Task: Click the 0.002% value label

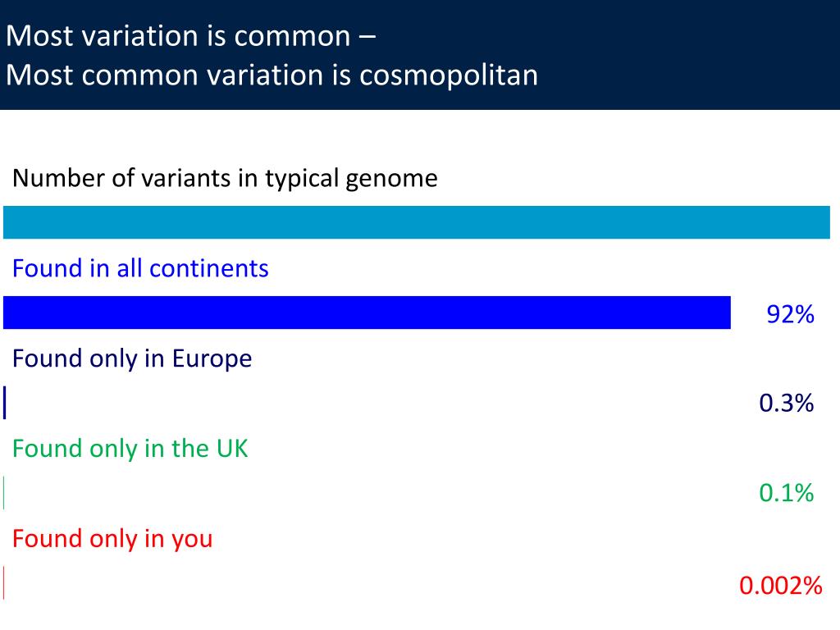Action: tap(781, 586)
